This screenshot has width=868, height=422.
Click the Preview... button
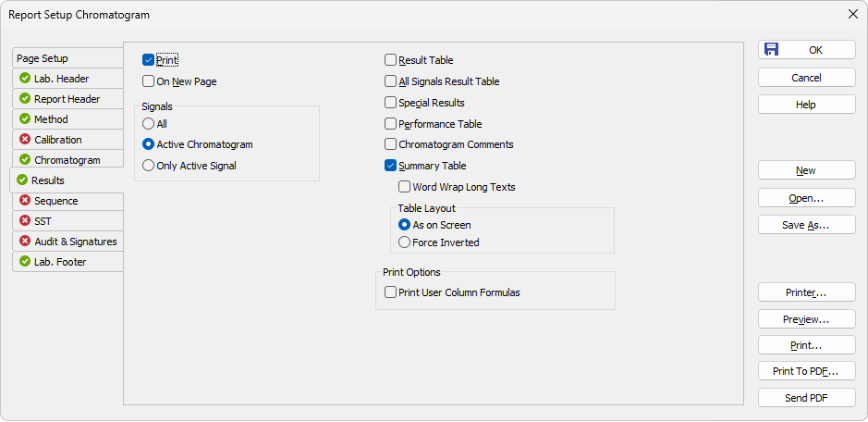807,319
